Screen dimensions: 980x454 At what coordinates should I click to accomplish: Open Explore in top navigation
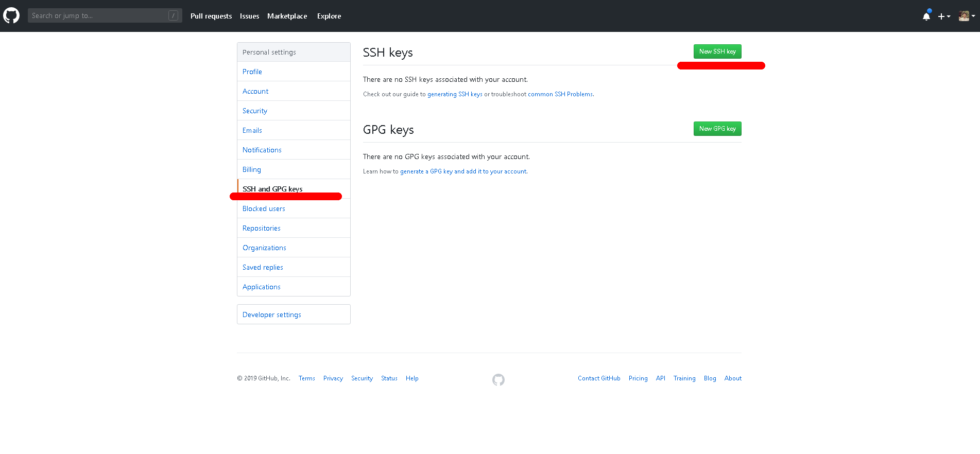[329, 16]
